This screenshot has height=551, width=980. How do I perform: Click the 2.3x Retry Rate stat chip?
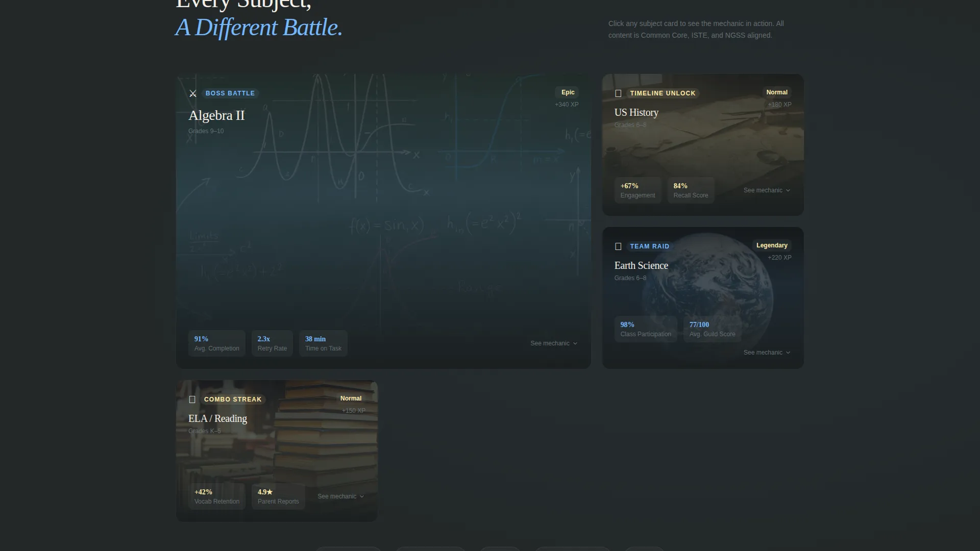pyautogui.click(x=272, y=343)
